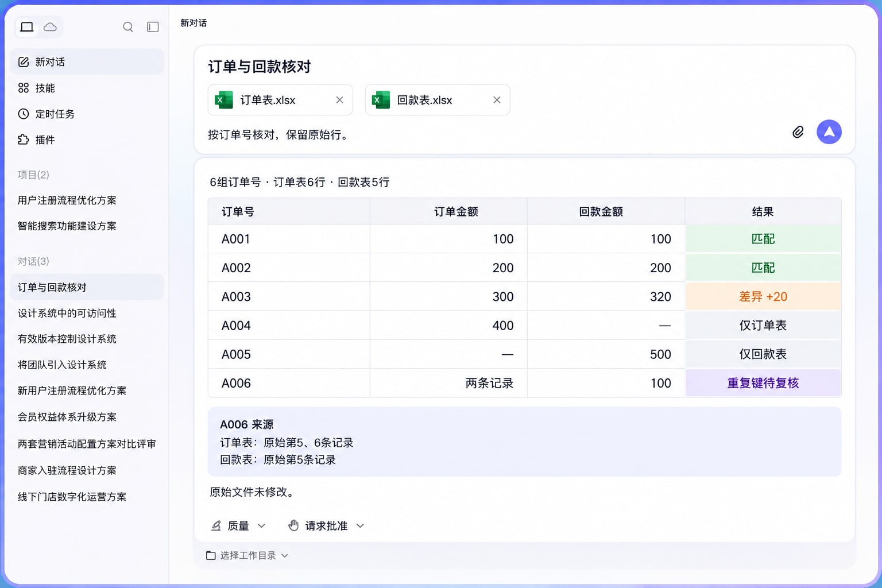This screenshot has height=588, width=882.
Task: Click the 结果 column header
Action: click(x=763, y=212)
